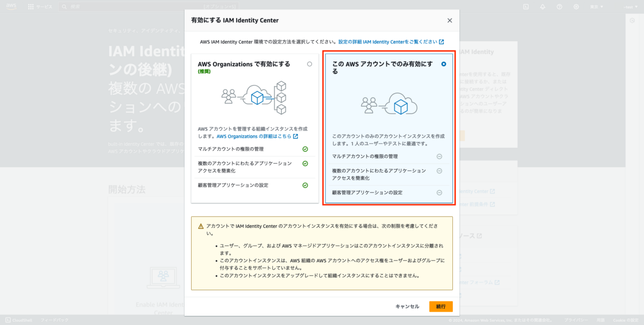Click bullet text ユーザー、グループ、および AWS マネージド
The height and width of the screenshot is (325, 644).
331,249
